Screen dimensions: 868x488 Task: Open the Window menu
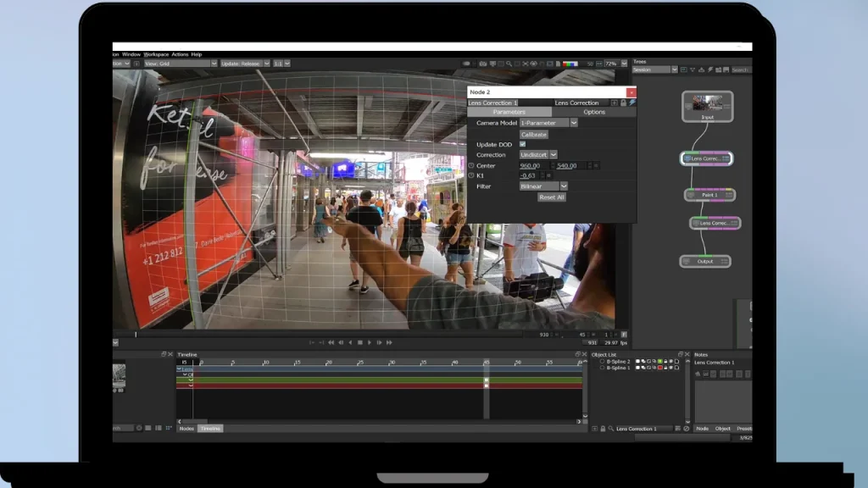(131, 55)
